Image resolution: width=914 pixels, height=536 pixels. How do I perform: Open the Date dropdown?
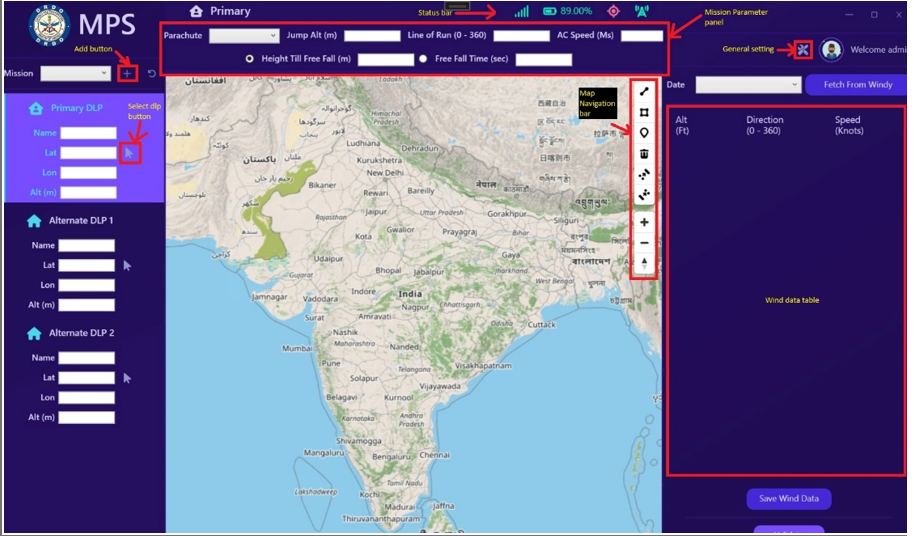point(748,85)
